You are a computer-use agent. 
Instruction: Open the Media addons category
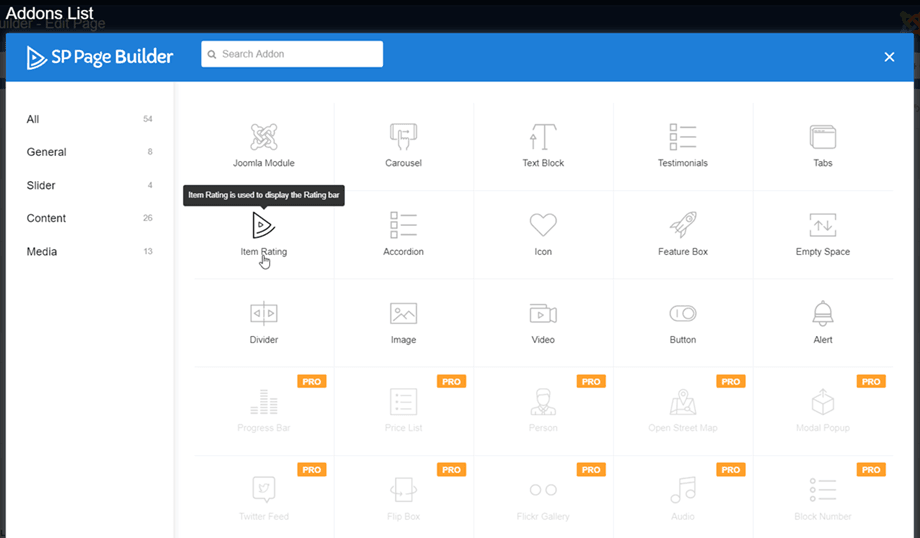tap(42, 251)
